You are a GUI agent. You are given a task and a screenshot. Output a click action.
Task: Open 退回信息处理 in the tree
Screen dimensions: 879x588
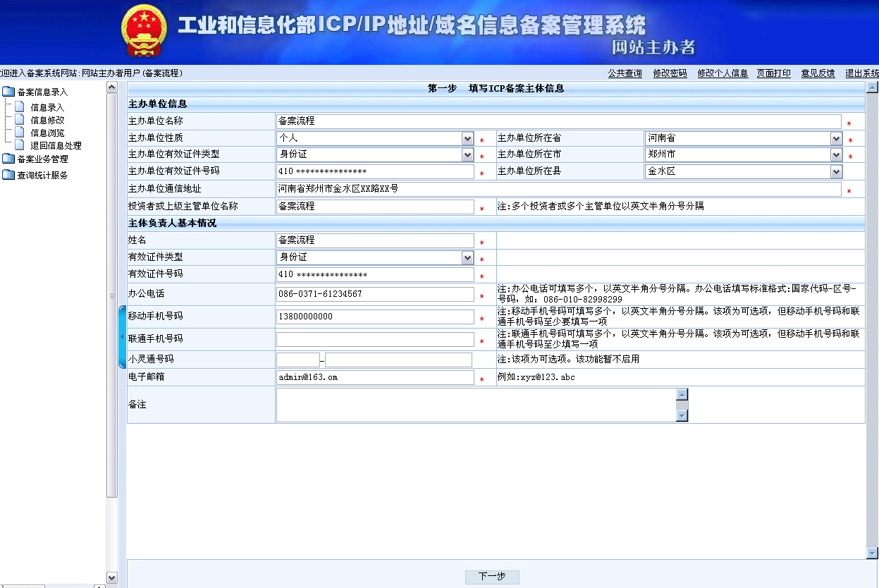point(56,146)
